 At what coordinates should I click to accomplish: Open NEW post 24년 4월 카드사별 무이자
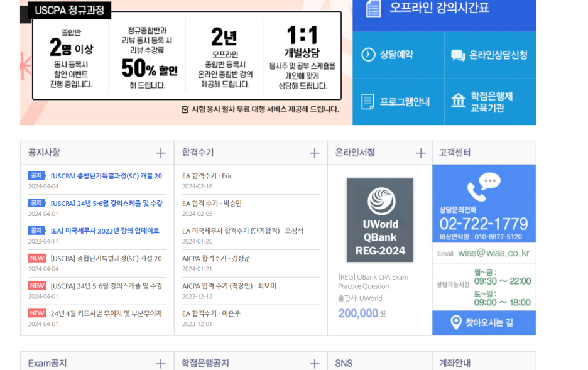[107, 313]
